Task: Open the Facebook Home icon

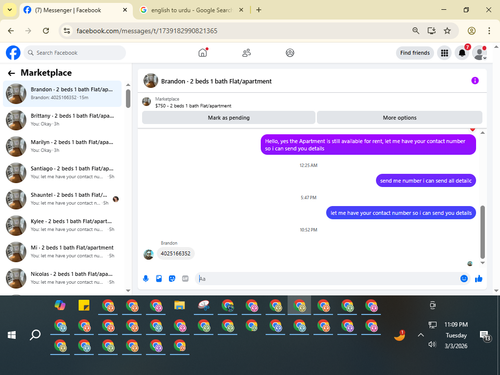Action: [203, 53]
